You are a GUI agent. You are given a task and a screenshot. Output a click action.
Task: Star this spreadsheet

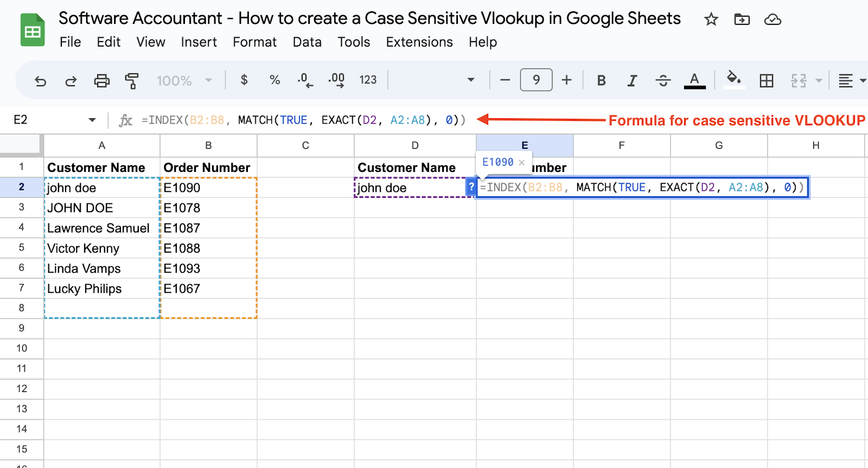tap(711, 20)
